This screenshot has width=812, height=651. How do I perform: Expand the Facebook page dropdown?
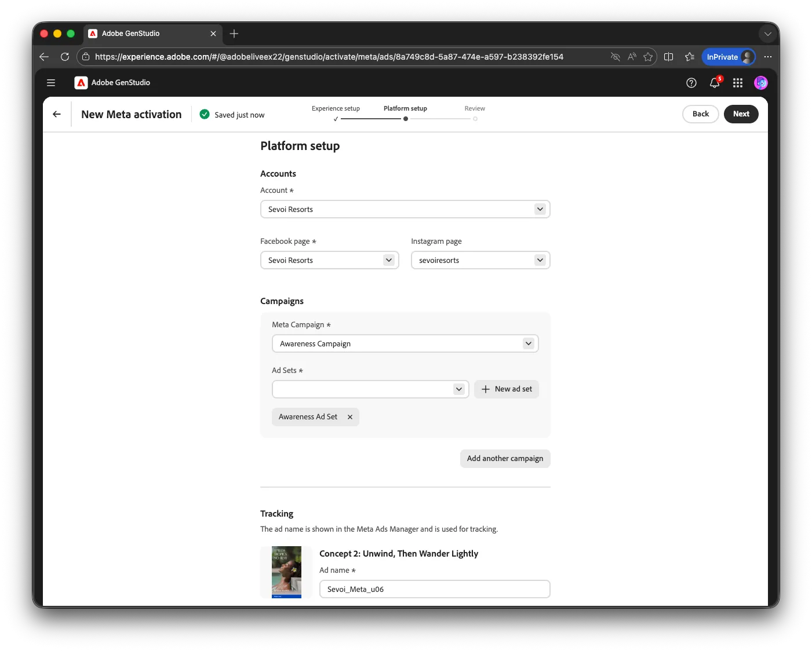(330, 260)
